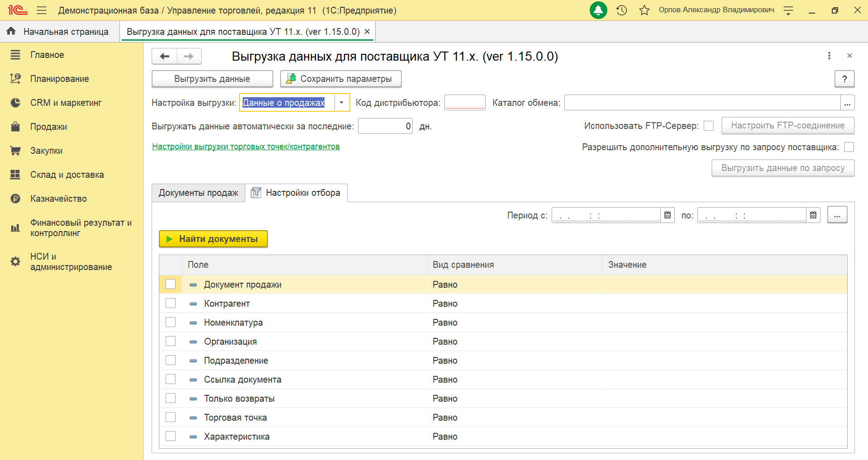Viewport: 868px width, 460px height.
Task: Open notifications bell icon
Action: (598, 10)
